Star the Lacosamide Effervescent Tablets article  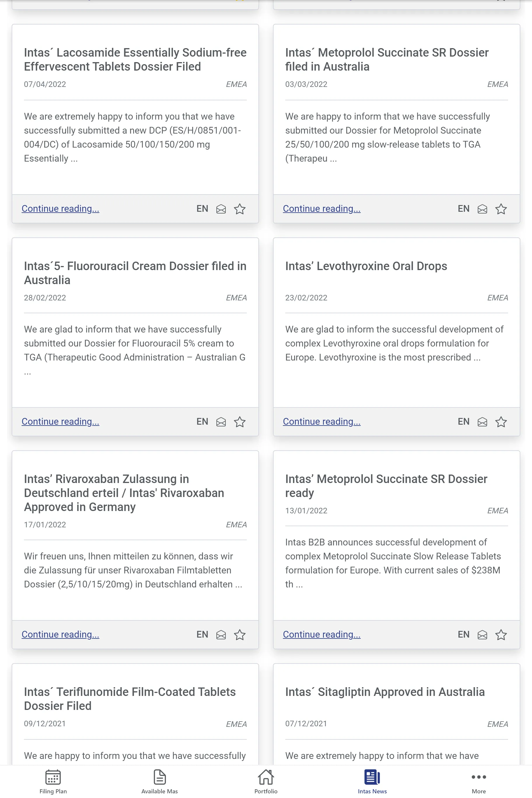(239, 209)
